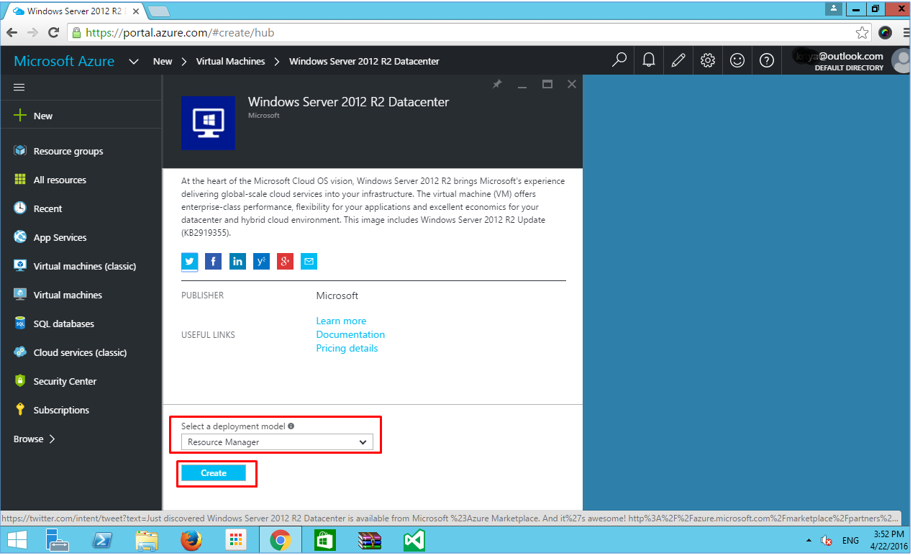Share by email envelope icon

309,262
